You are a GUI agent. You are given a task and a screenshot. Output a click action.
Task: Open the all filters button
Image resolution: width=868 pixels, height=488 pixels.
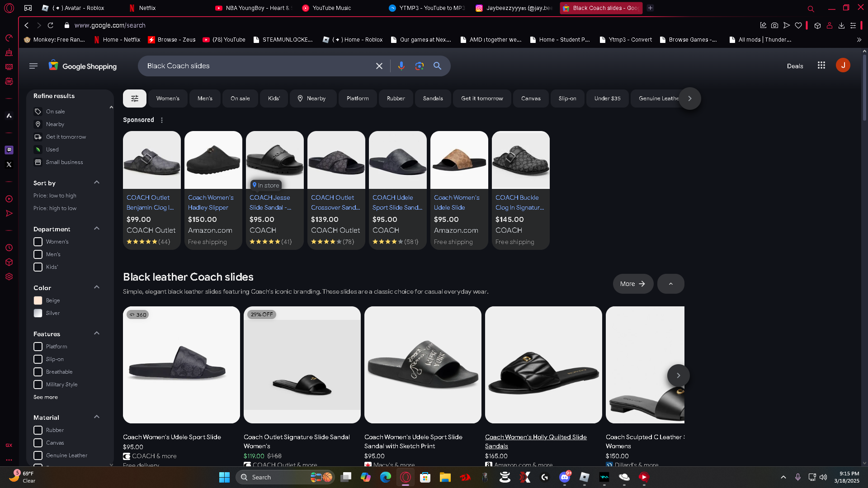pos(135,99)
